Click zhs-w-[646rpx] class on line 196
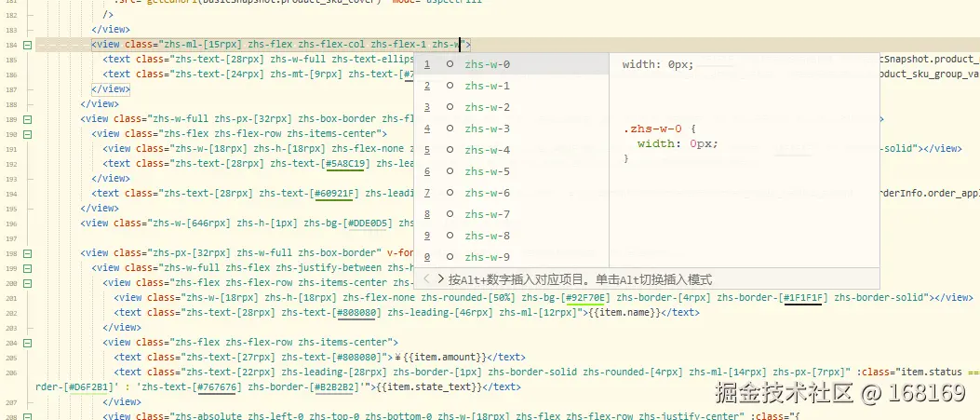Viewport: 980px width, 420px height. (x=191, y=223)
